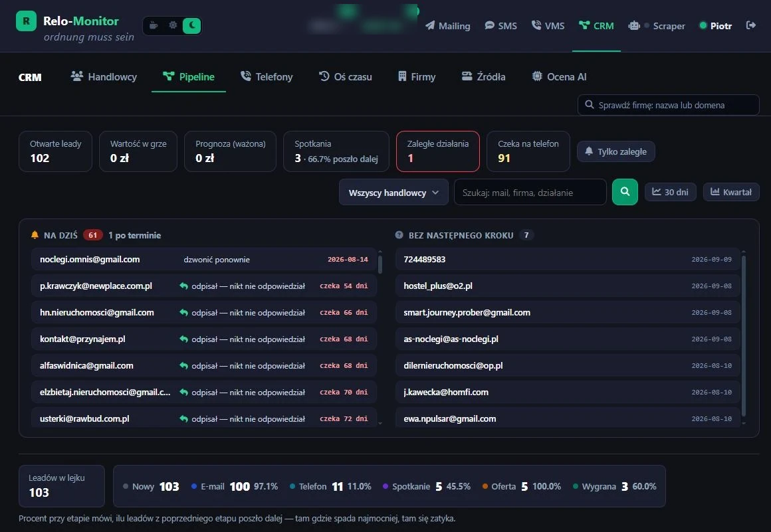Image resolution: width=771 pixels, height=532 pixels.
Task: Switch to the Ocena AI tab
Action: pos(559,76)
